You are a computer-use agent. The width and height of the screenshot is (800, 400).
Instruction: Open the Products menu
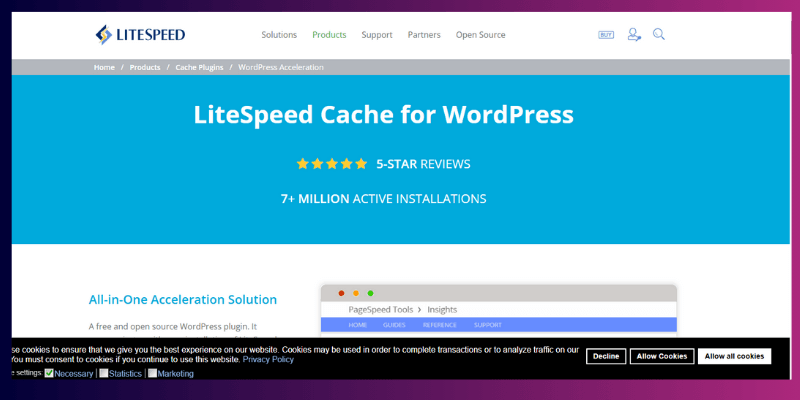tap(329, 35)
